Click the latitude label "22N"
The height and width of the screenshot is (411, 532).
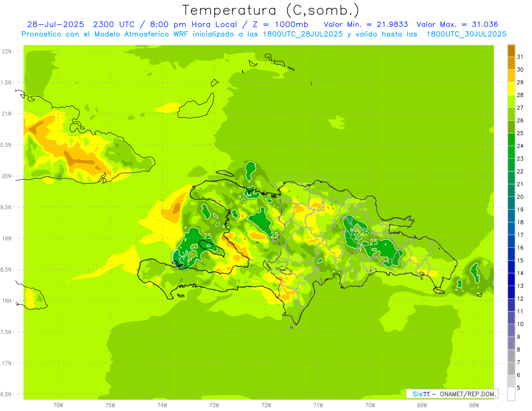coord(7,51)
